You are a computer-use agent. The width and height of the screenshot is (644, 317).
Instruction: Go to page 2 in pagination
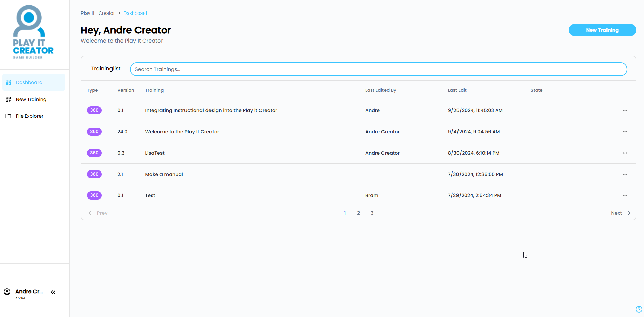coord(358,213)
